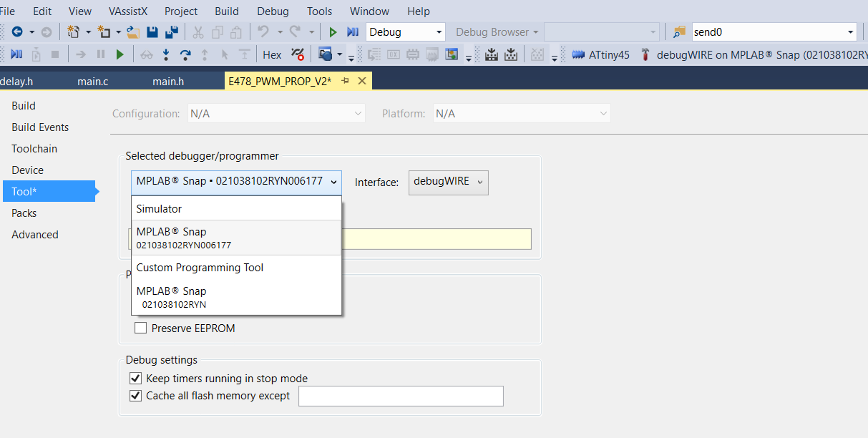Open the Build Events properties page
Viewport: 868px width, 438px height.
pyautogui.click(x=40, y=127)
